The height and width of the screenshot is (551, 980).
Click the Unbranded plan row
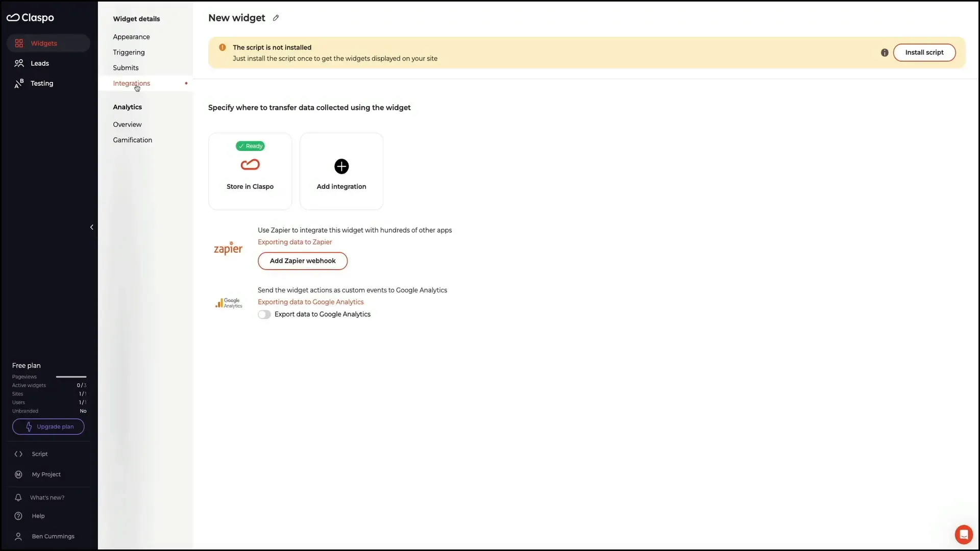(x=50, y=411)
